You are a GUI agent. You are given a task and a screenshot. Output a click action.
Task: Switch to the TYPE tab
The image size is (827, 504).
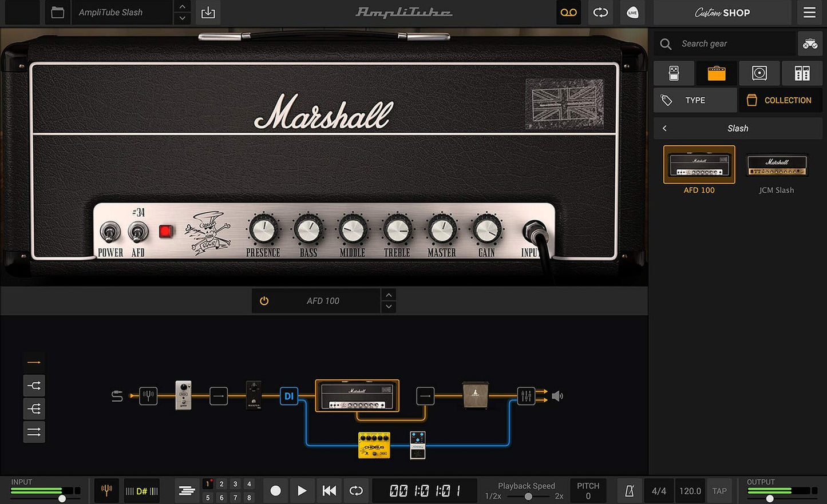695,100
